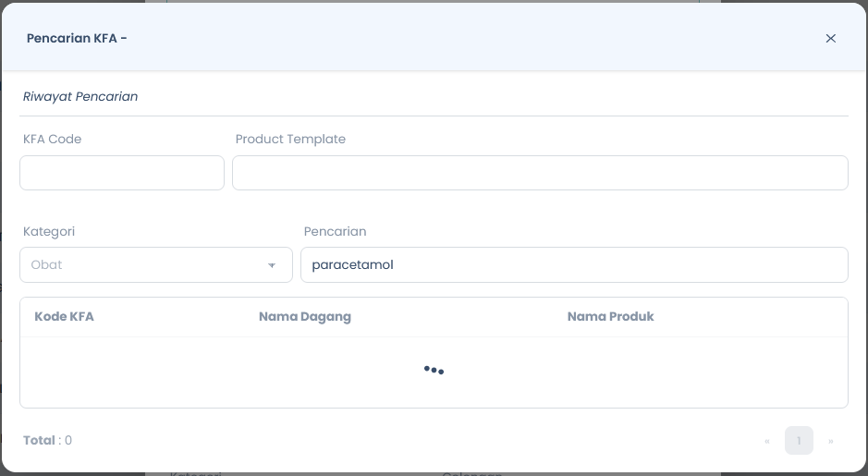Sort by the Kode KFA column header
The image size is (868, 476).
coord(64,317)
